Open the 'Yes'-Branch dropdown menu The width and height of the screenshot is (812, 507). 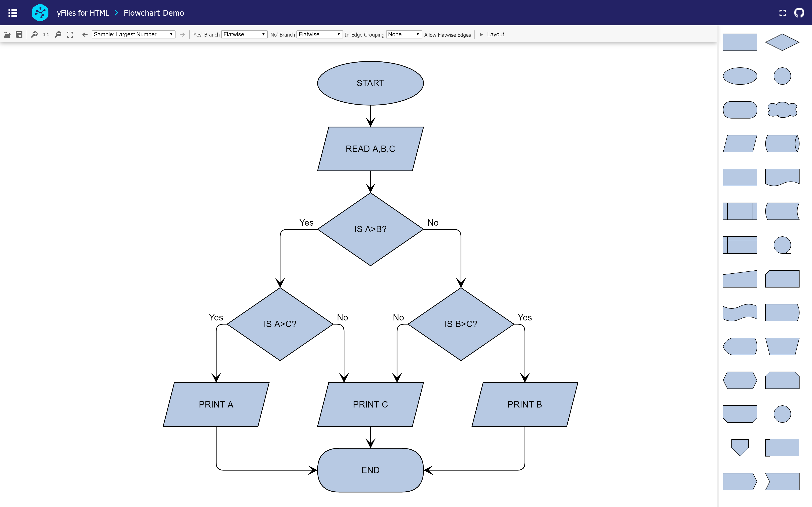[x=242, y=34]
